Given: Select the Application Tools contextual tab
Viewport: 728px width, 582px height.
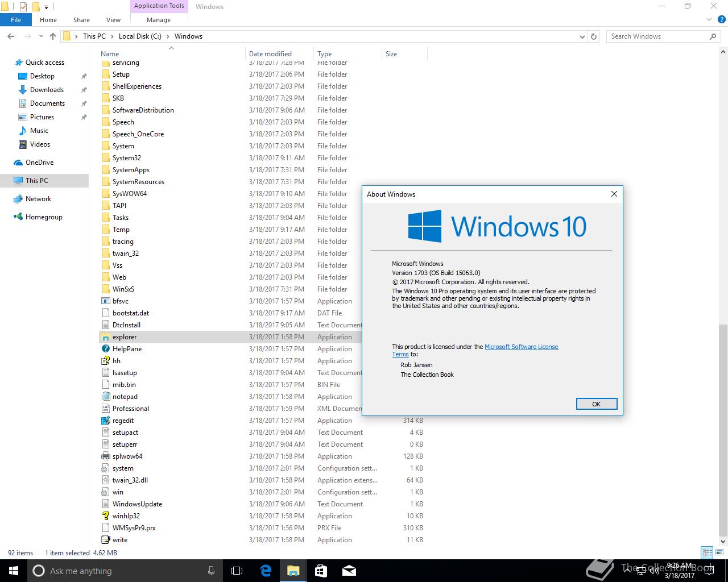Looking at the screenshot, I should click(x=159, y=6).
